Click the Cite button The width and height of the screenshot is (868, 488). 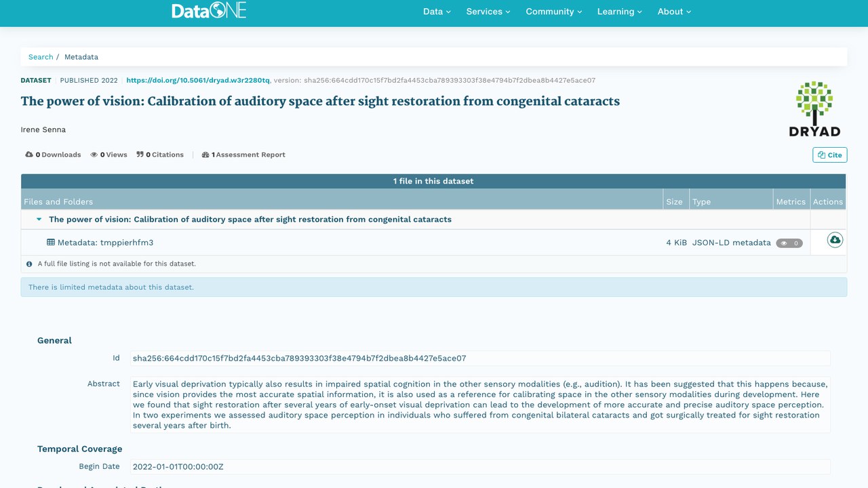coord(829,155)
